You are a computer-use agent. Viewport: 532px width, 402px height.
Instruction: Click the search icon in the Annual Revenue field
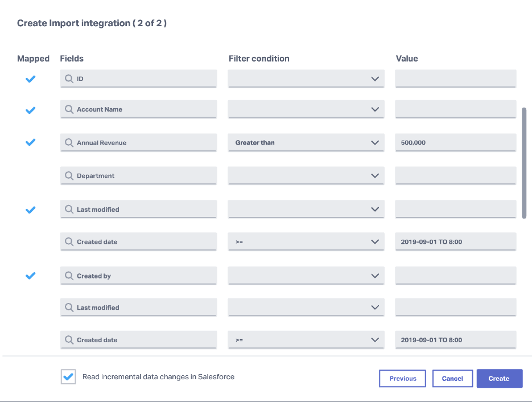pyautogui.click(x=69, y=142)
